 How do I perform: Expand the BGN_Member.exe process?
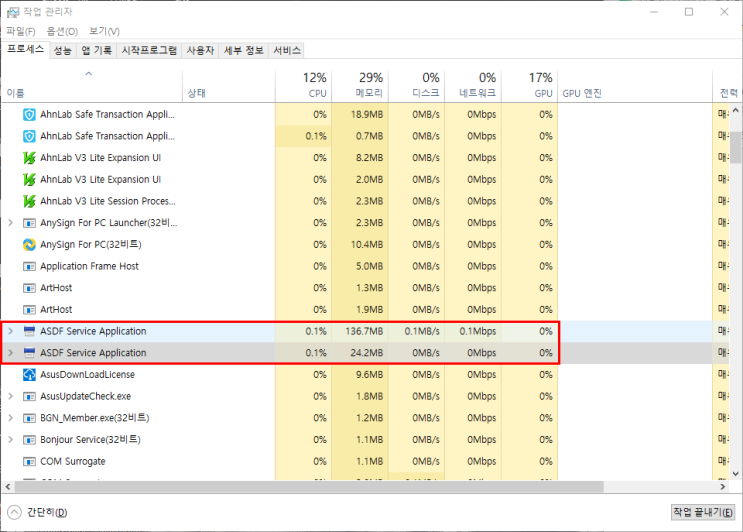click(10, 418)
